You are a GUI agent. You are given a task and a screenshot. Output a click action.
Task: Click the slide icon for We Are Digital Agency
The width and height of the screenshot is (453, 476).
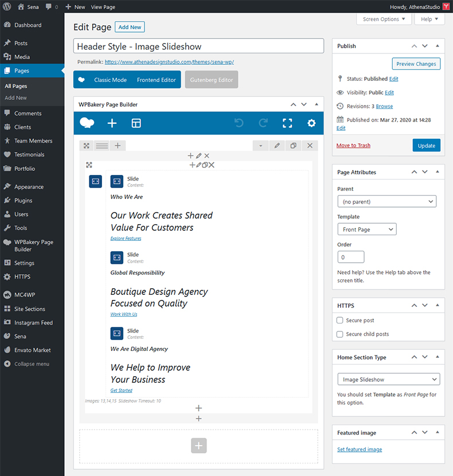coord(117,333)
